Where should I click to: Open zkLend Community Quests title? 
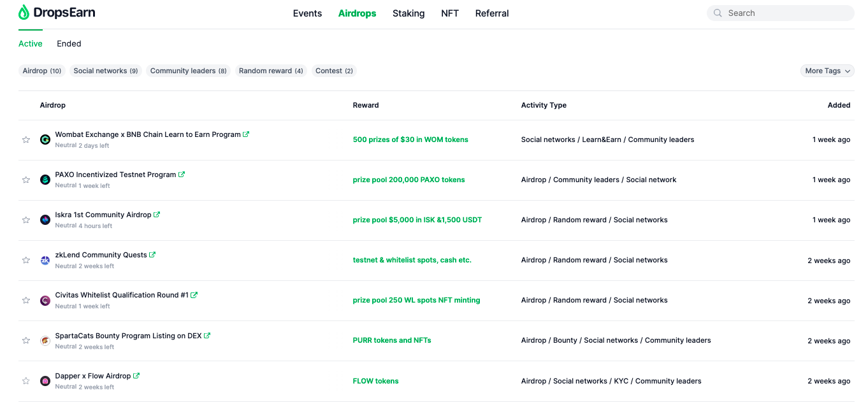(101, 255)
